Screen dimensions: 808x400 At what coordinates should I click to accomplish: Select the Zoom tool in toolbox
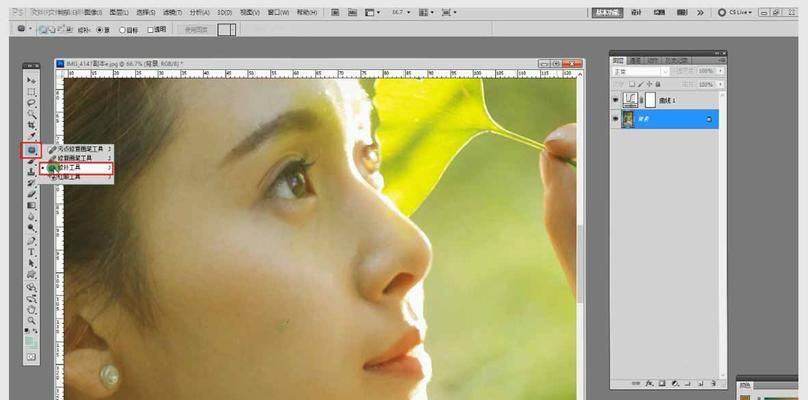32,321
